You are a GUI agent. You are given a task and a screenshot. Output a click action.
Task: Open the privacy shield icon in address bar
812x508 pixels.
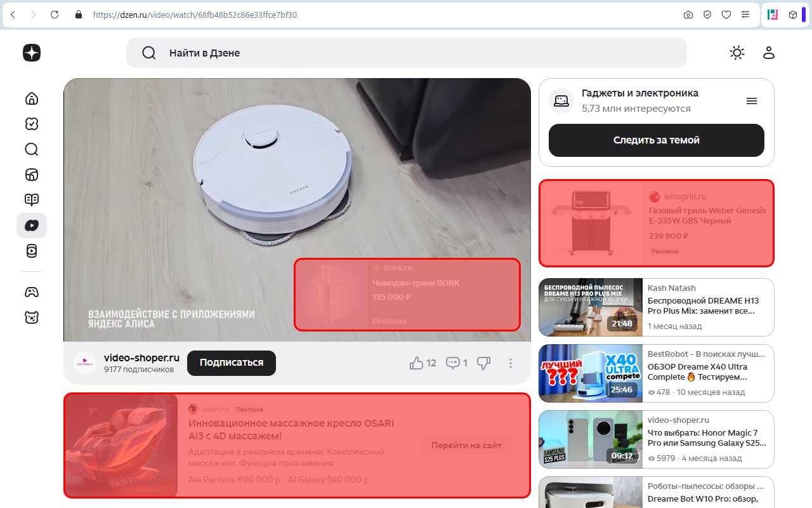(x=707, y=15)
